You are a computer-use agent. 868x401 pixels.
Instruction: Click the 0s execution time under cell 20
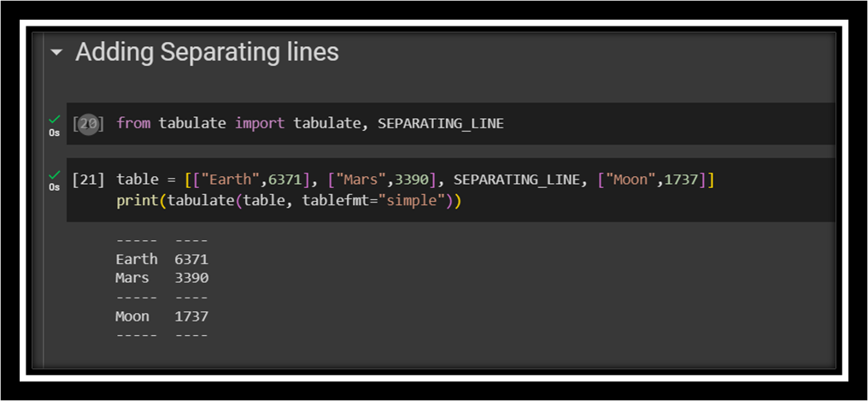point(55,133)
